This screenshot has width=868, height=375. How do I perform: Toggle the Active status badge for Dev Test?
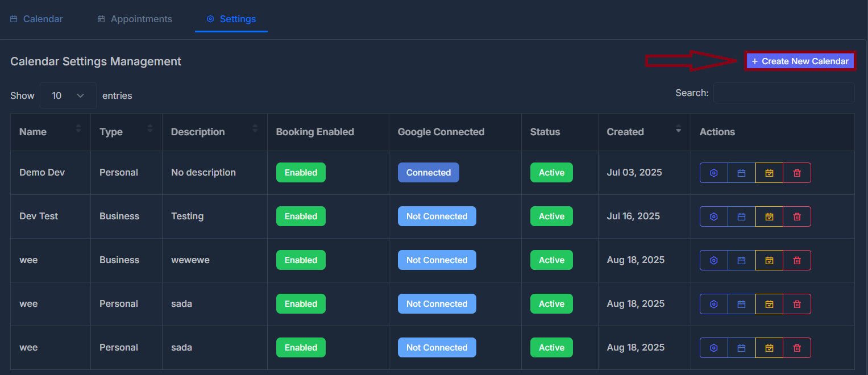click(x=551, y=216)
